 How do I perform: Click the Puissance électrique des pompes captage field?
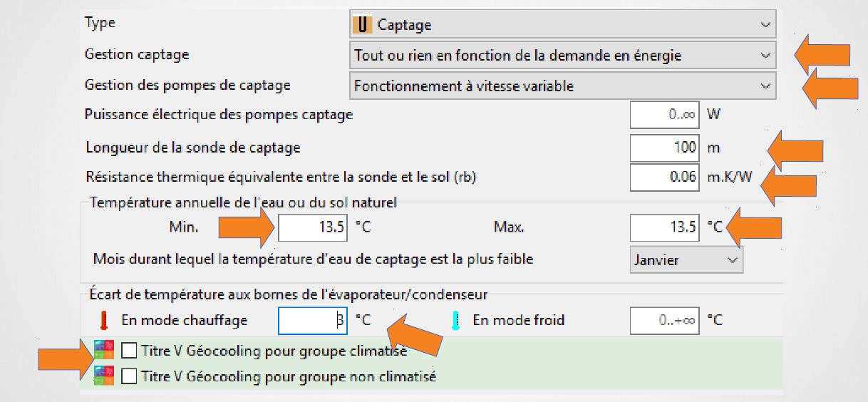coord(665,114)
